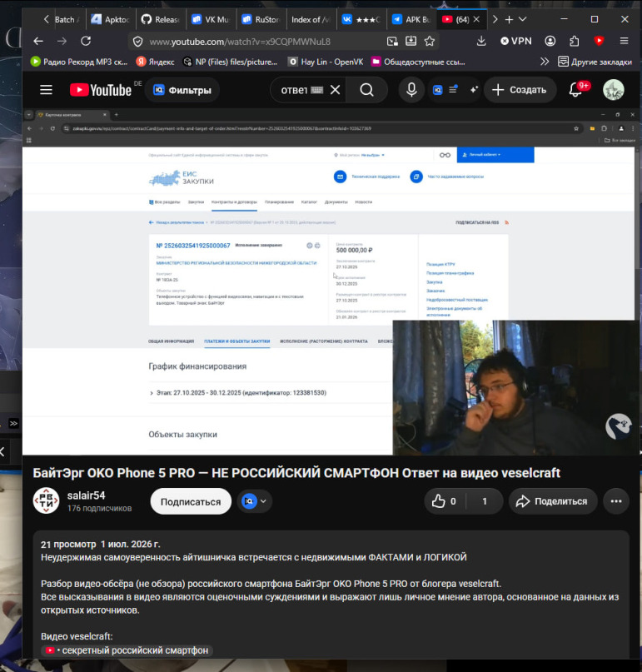The width and height of the screenshot is (642, 672).
Task: Go to YouTube home via logo
Action: pos(101,90)
